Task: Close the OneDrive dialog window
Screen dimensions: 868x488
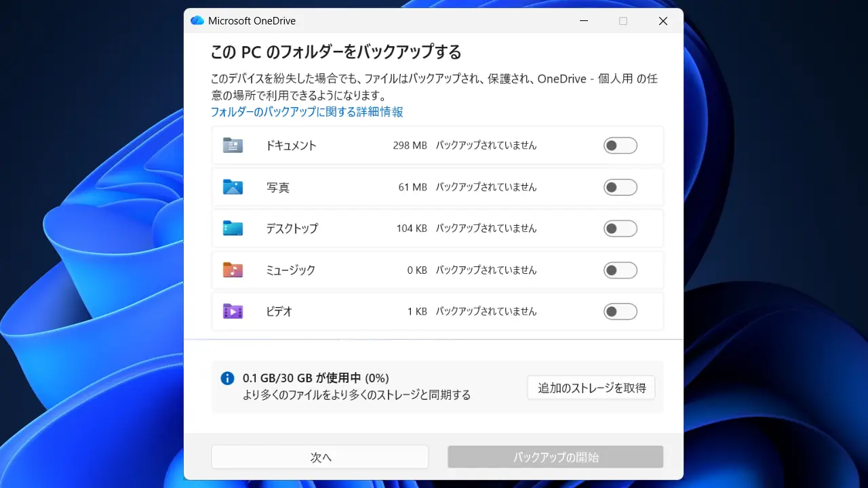Action: click(x=663, y=21)
